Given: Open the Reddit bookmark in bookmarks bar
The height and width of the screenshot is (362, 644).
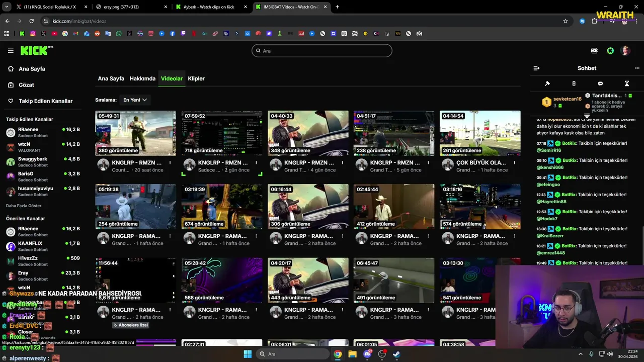Looking at the screenshot, I should click(98, 34).
